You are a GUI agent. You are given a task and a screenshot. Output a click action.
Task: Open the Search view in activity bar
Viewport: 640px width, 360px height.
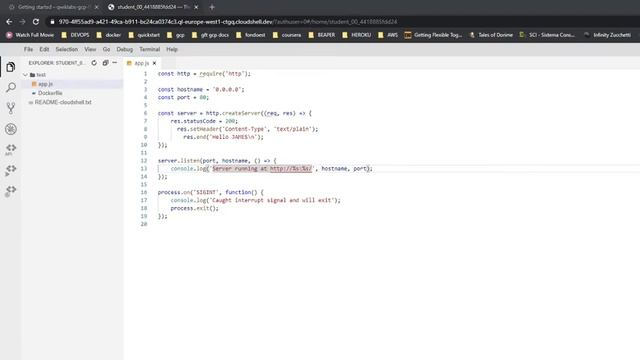11,87
